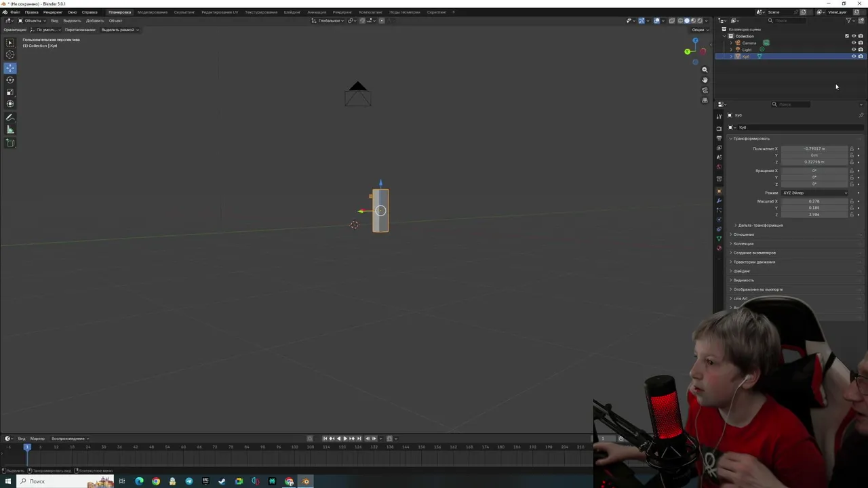
Task: Open the Рендеринг menu
Action: 52,12
